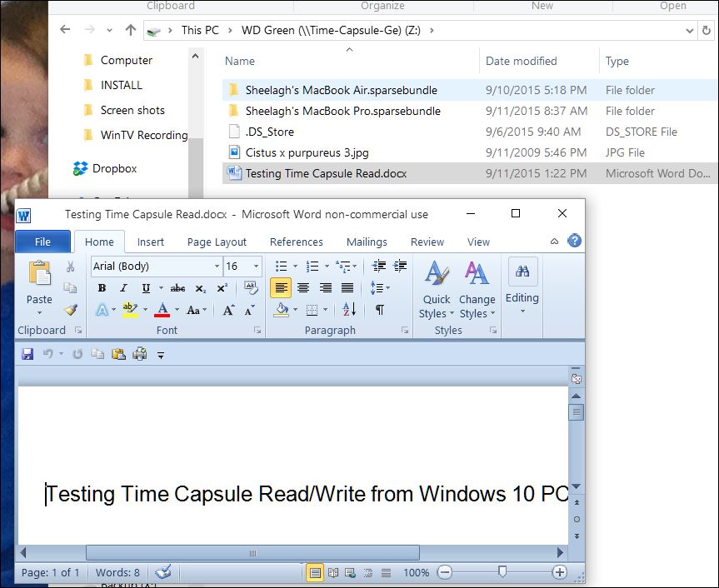Viewport: 719px width, 588px height.
Task: Click the Redo icon in Quick Access toolbar
Action: (x=77, y=354)
